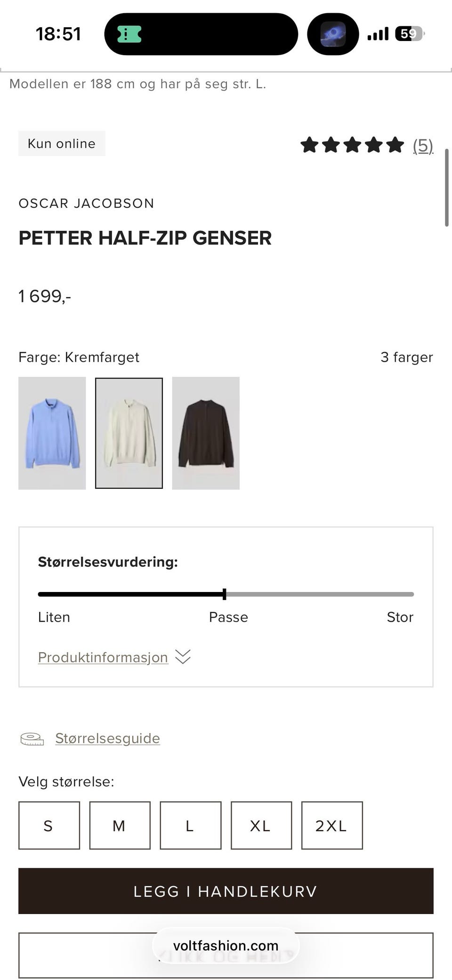
Task: Tap the five-star rating icons
Action: (x=352, y=145)
